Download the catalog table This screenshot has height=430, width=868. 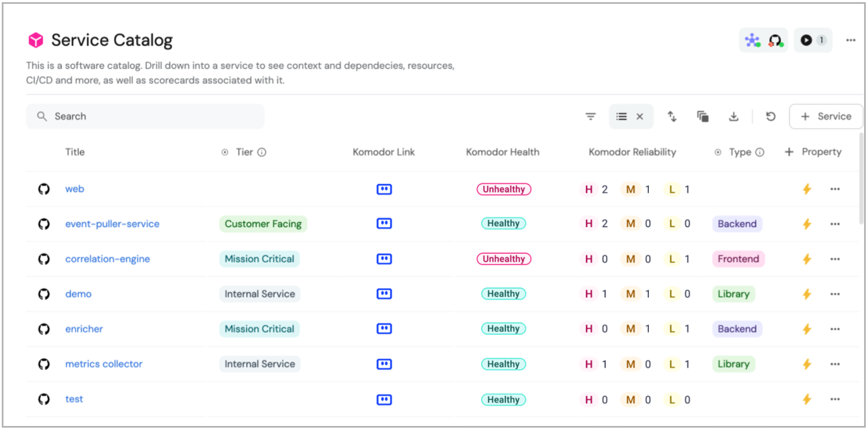click(x=733, y=117)
